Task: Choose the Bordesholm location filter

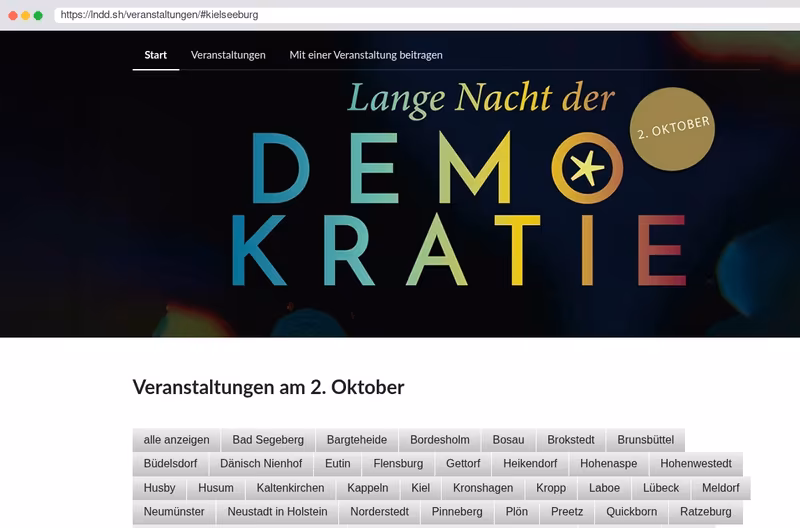Action: (440, 440)
